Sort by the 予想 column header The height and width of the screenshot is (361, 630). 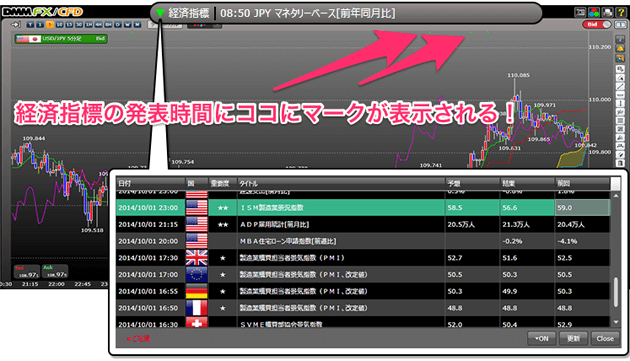tap(472, 183)
